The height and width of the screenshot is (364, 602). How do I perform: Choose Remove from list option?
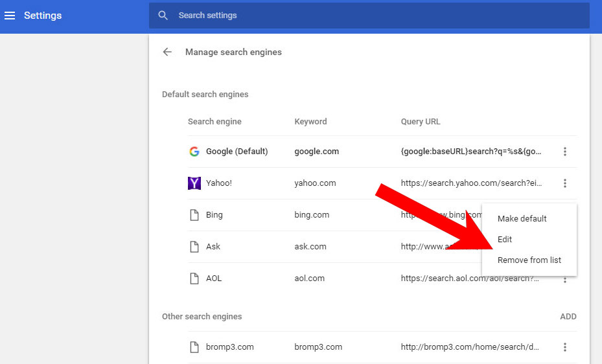pos(529,260)
